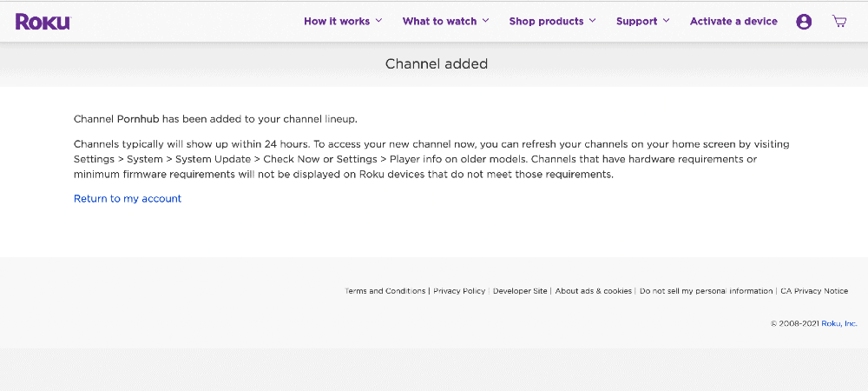Click the Roku, Inc. copyright link
This screenshot has height=391, width=868.
coord(839,323)
